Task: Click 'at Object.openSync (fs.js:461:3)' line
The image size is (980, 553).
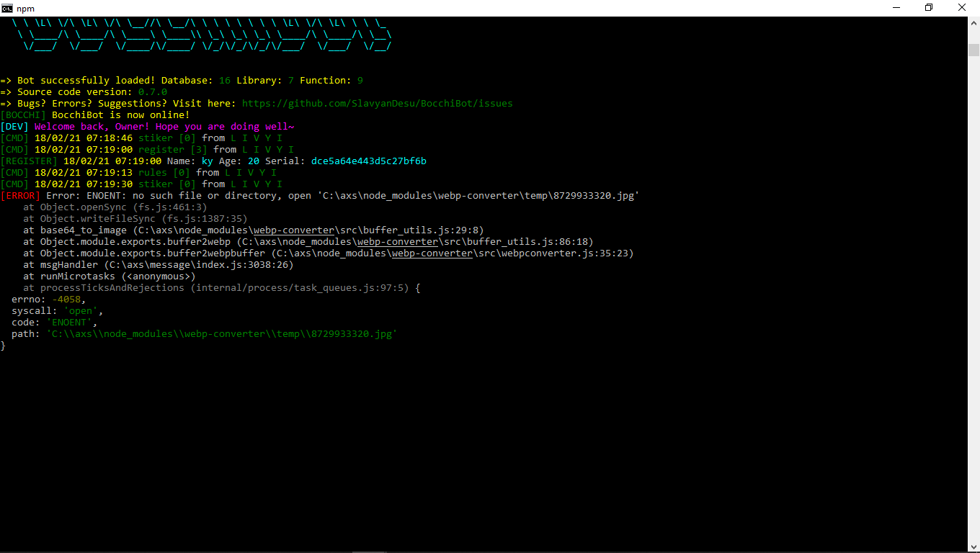Action: pyautogui.click(x=115, y=207)
